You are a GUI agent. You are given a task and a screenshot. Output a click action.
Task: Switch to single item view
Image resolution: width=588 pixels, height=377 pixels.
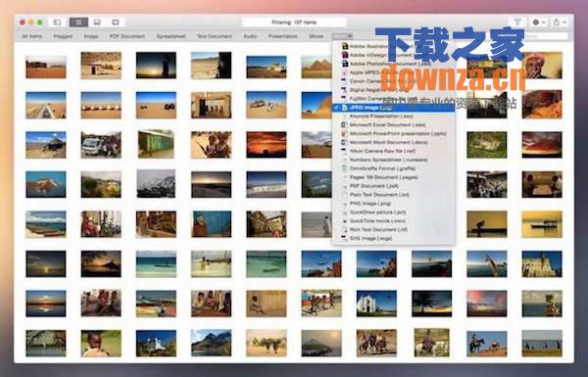point(116,23)
